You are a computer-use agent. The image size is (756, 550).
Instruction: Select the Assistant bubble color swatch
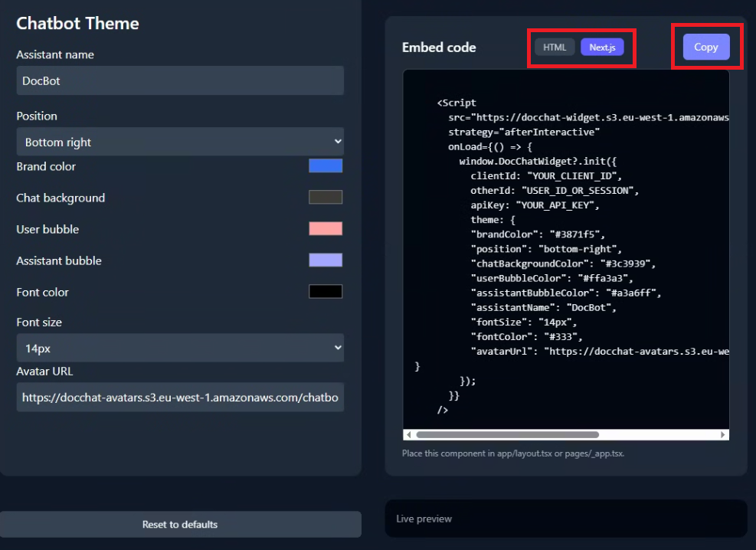coord(326,260)
